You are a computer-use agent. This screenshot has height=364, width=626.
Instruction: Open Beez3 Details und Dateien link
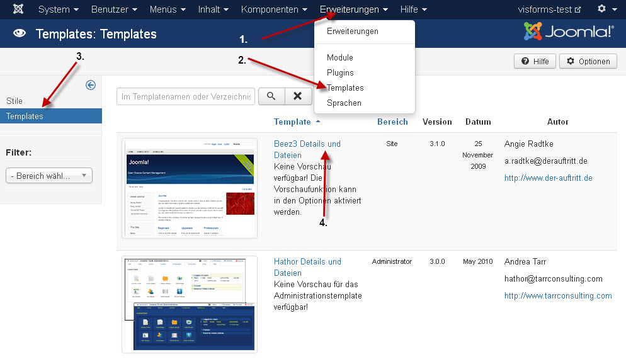[x=307, y=149]
